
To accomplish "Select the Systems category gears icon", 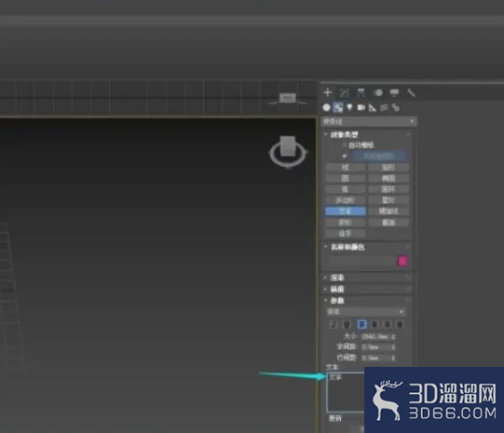I will pyautogui.click(x=396, y=108).
